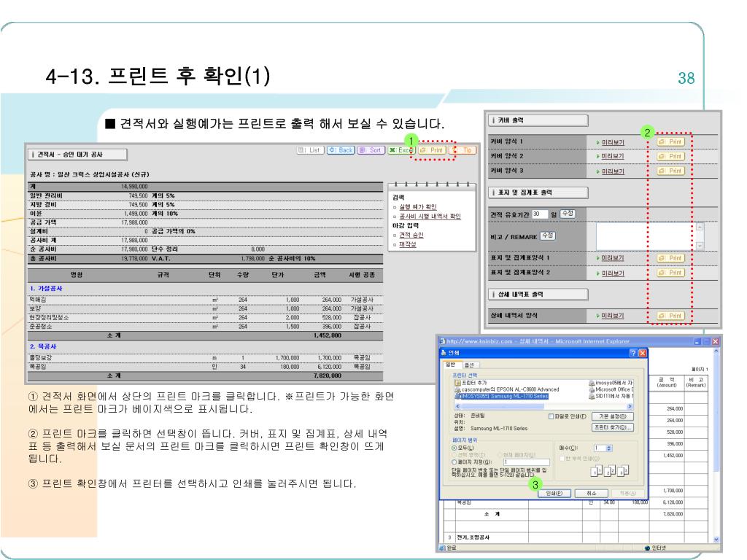Preview 커버 양식 1 via 미리보기
Viewport: 747px width, 560px height.
[612, 142]
